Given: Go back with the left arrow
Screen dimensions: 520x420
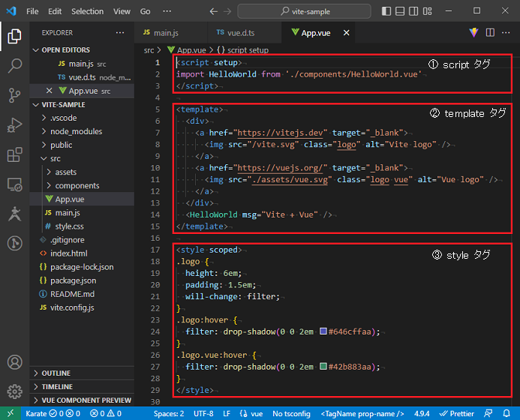Looking at the screenshot, I should pyautogui.click(x=213, y=11).
